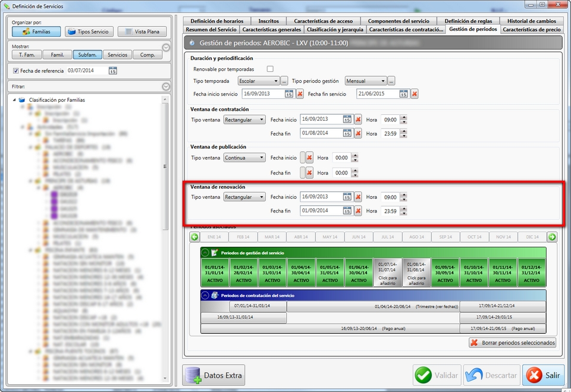
Task: Open publicación Tipo ventana dropdown Continua
Action: click(x=244, y=158)
